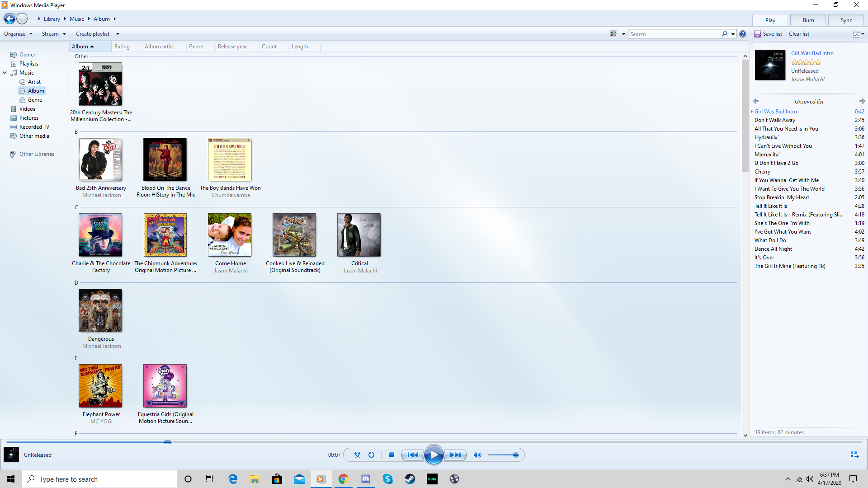Click the Save list disk icon
Viewport: 868px width, 488px height.
(x=758, y=34)
